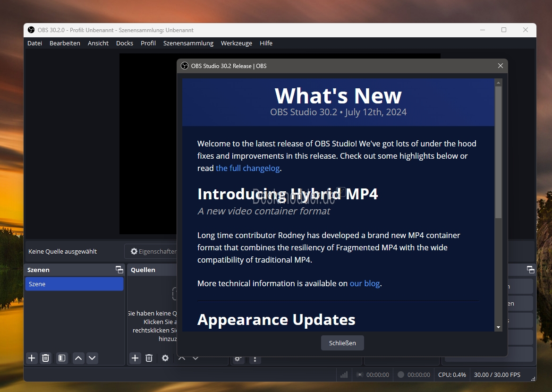
Task: Click the black preview canvas in the OBS window
Action: pyautogui.click(x=148, y=144)
